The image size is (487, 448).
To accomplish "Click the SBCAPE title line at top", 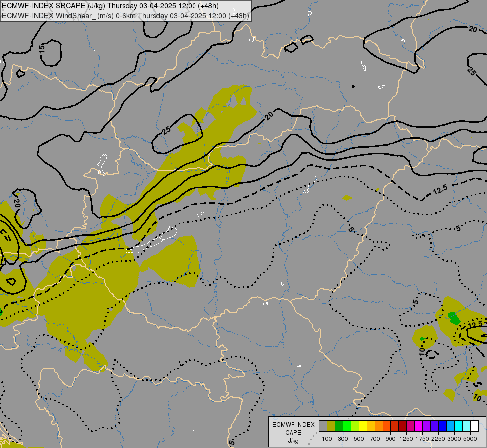I will (x=110, y=6).
